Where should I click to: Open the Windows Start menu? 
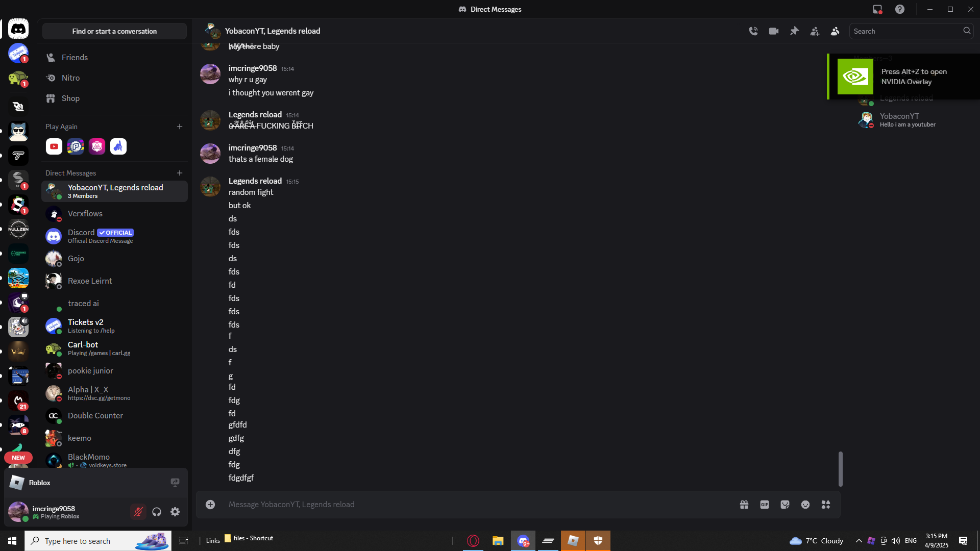(12, 541)
